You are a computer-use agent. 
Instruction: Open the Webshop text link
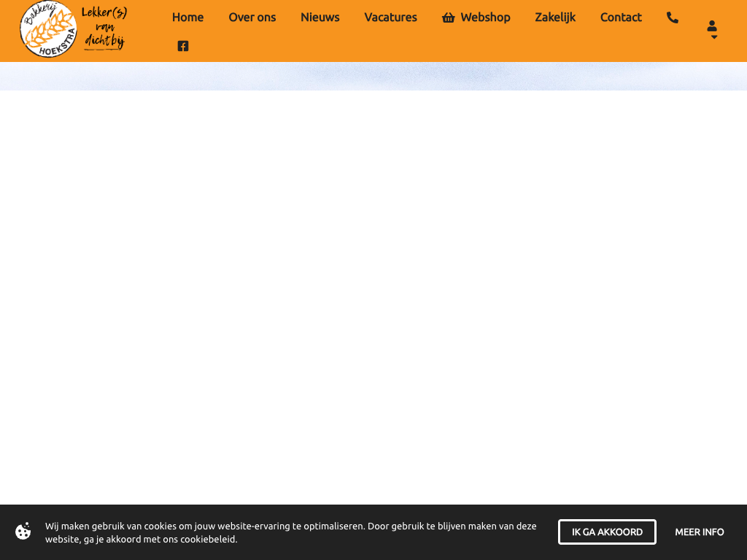485,17
